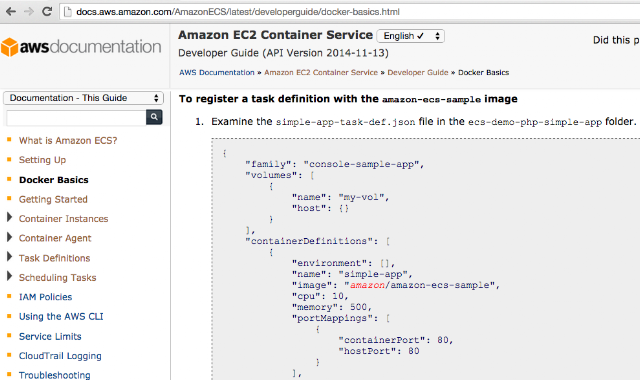Image resolution: width=640 pixels, height=380 pixels.
Task: Open the English language dropdown
Action: coord(411,36)
